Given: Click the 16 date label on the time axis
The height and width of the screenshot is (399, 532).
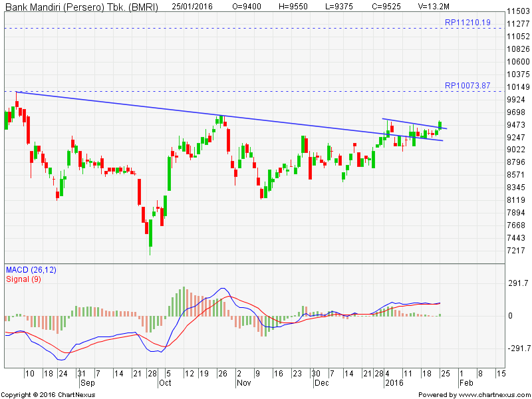Looking at the screenshot, I should point(278,374).
